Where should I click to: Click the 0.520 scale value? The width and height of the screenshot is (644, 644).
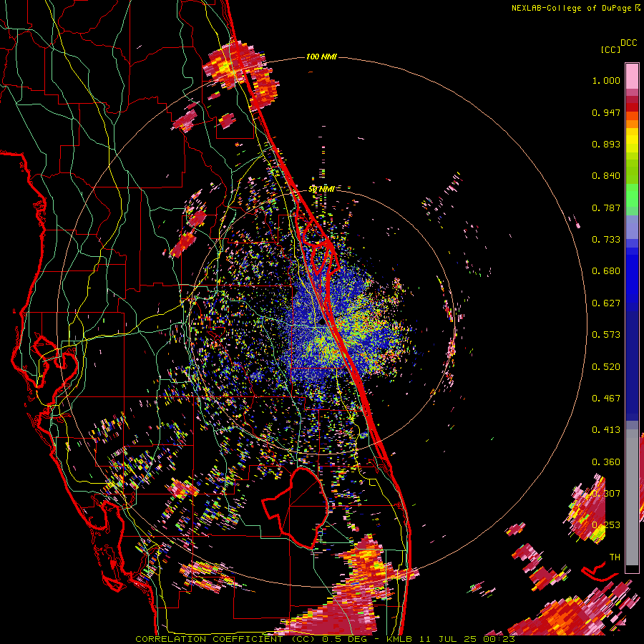pyautogui.click(x=606, y=366)
